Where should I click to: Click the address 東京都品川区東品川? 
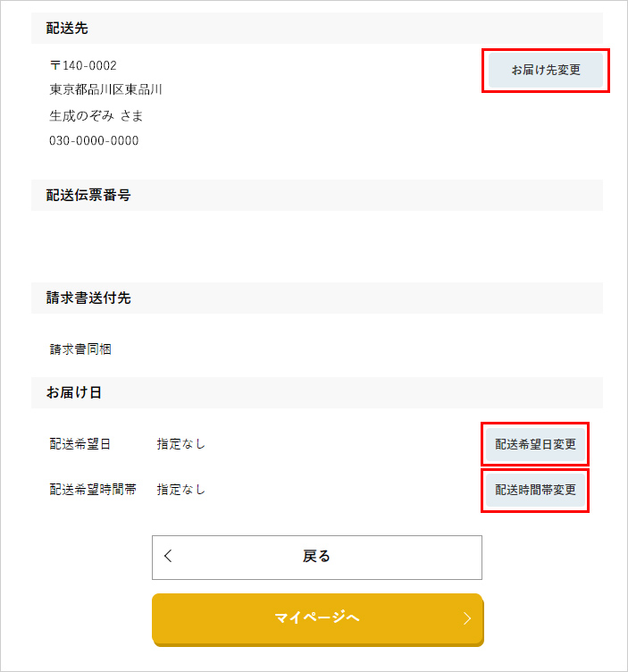point(105,89)
